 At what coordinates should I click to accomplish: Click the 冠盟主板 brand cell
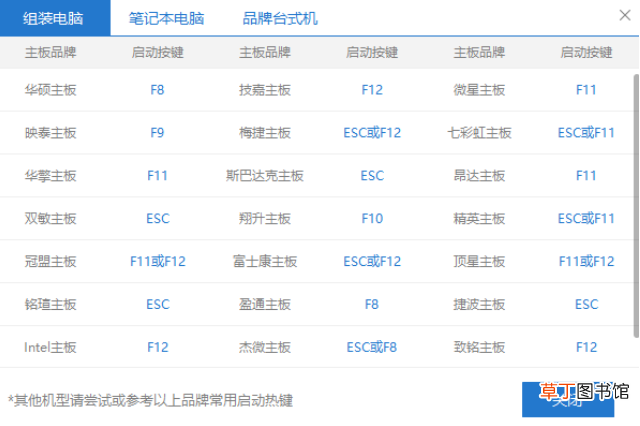[50, 261]
